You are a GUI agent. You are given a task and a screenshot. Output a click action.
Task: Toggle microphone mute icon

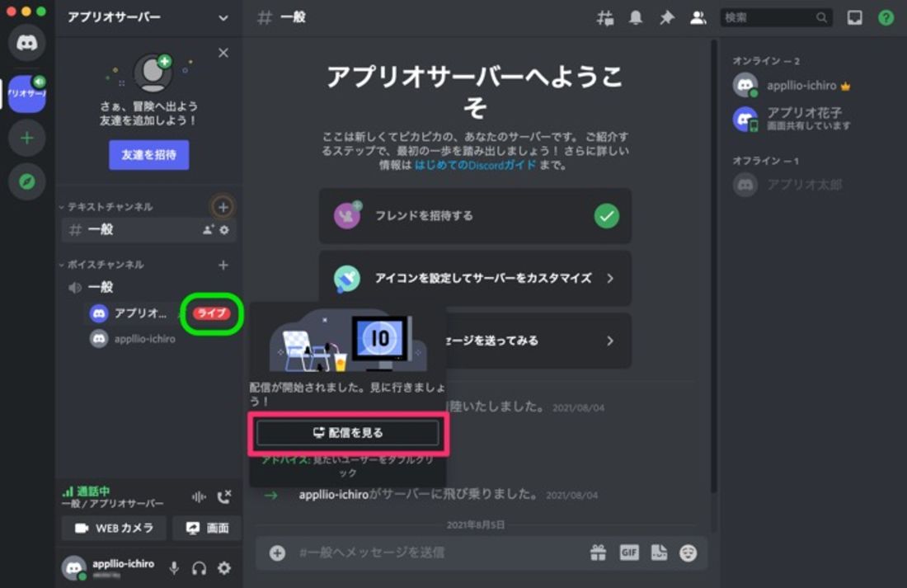[173, 568]
